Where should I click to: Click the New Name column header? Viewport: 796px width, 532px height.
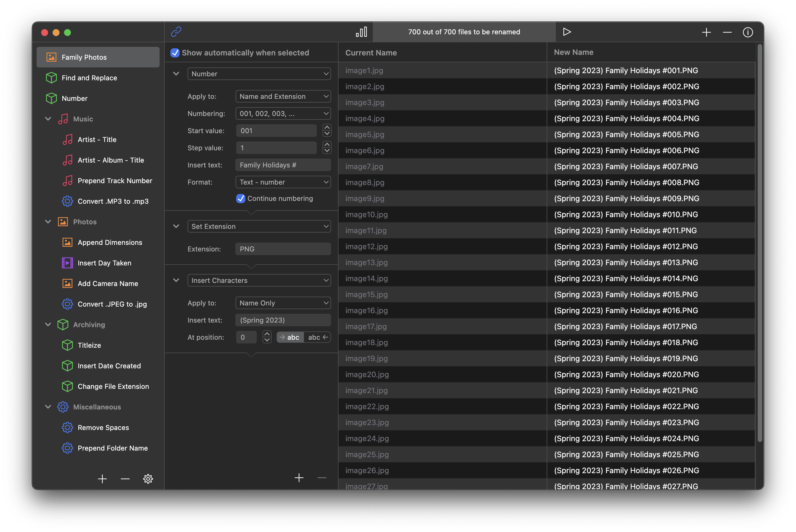573,52
